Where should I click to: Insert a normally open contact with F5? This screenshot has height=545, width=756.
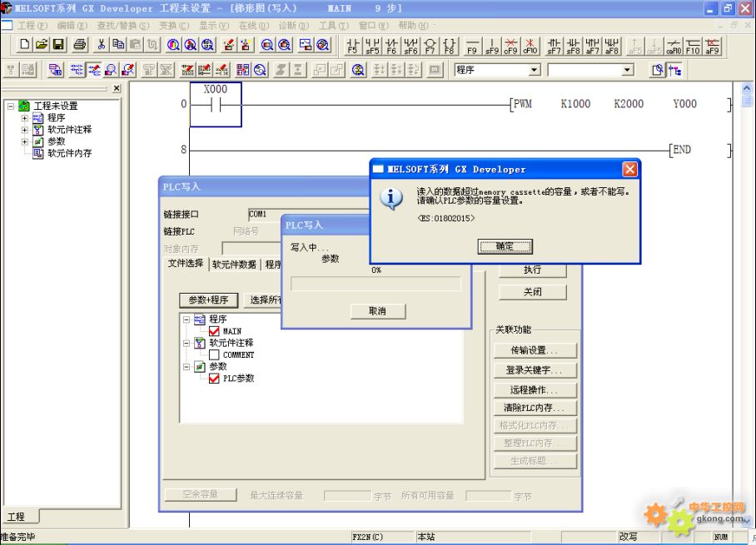point(352,47)
